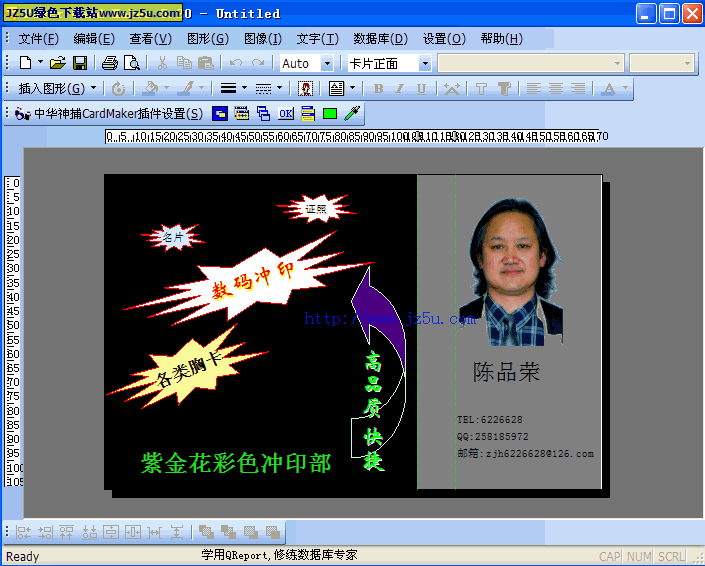Screen dimensions: 705x566
Task: Click the send to back icon
Action: point(228,532)
